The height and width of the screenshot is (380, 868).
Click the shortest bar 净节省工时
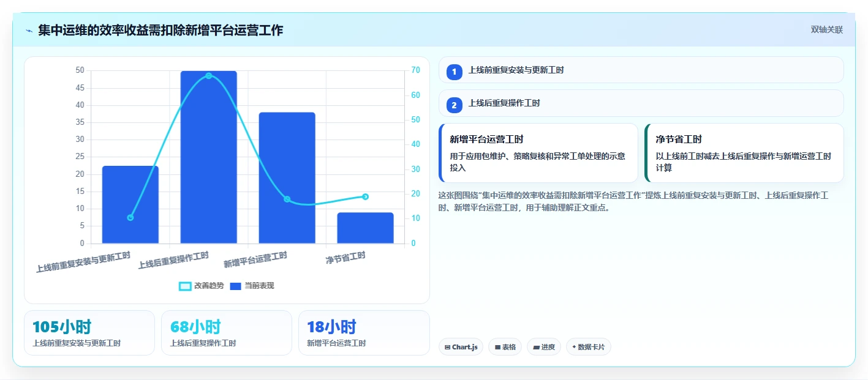[x=365, y=228]
